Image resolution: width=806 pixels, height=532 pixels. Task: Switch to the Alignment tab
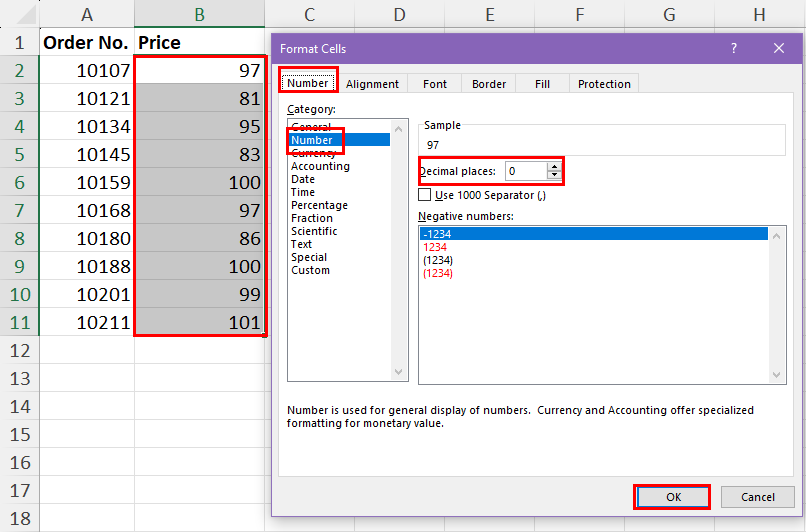pos(372,84)
